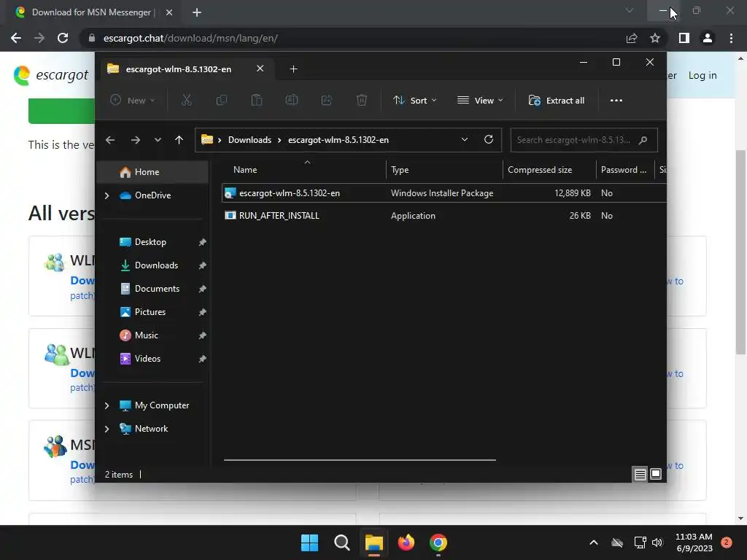The width and height of the screenshot is (747, 560).
Task: Open the Windows Start menu
Action: tap(309, 542)
